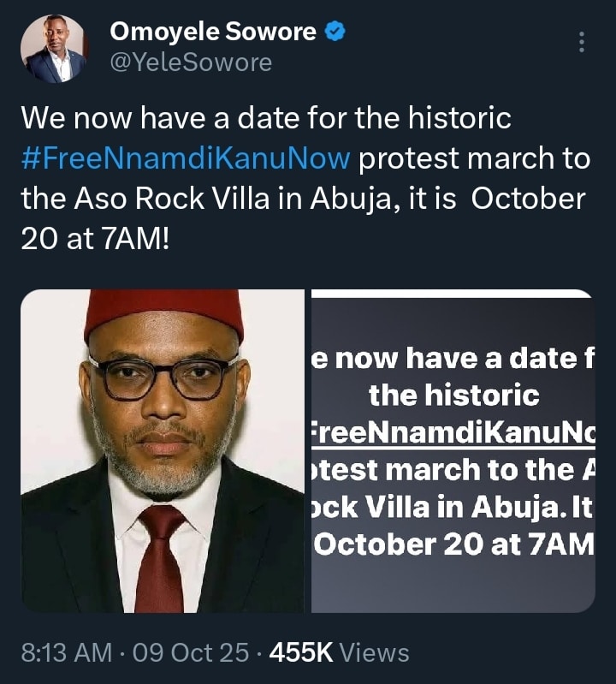Click the 8:13 AM timestamp

tap(66, 653)
